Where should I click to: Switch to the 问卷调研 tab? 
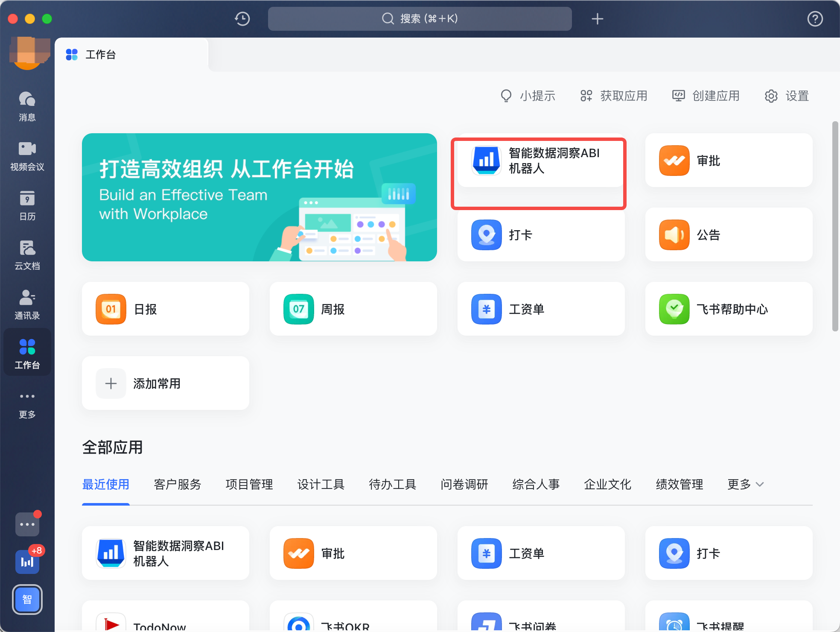[x=464, y=484]
